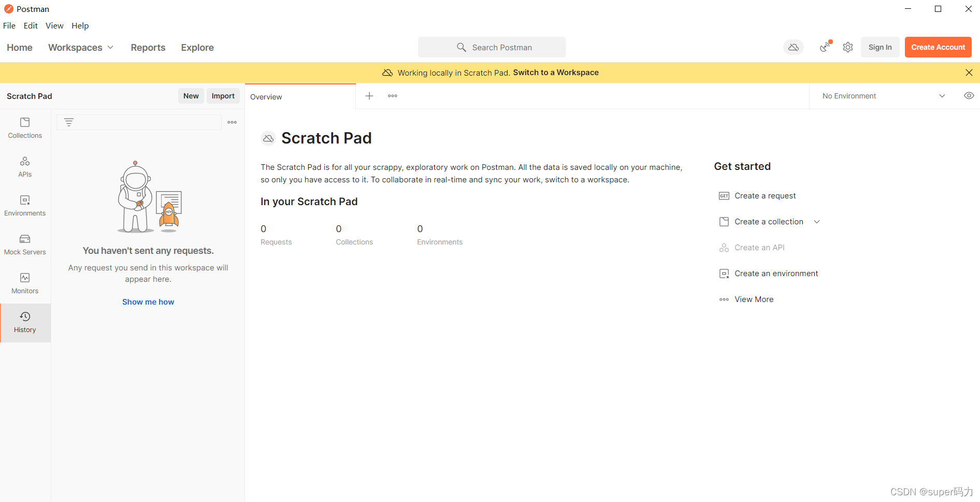
Task: Open the APIs sidebar panel
Action: tap(25, 166)
